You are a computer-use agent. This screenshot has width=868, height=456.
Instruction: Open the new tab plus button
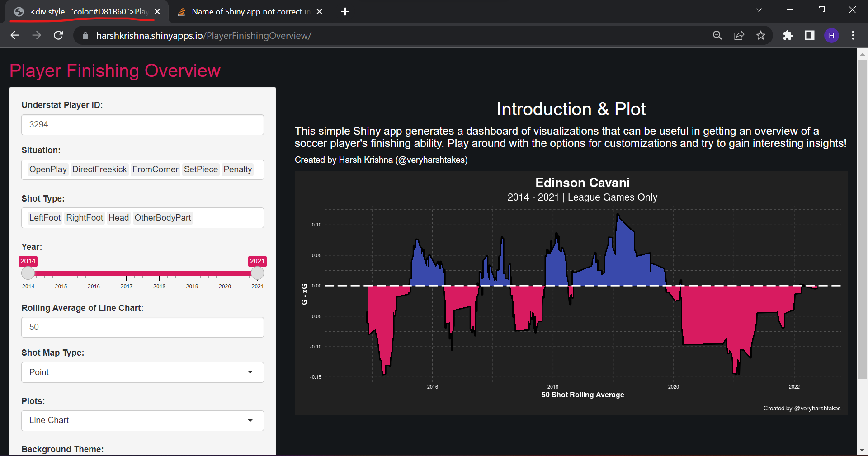[345, 12]
